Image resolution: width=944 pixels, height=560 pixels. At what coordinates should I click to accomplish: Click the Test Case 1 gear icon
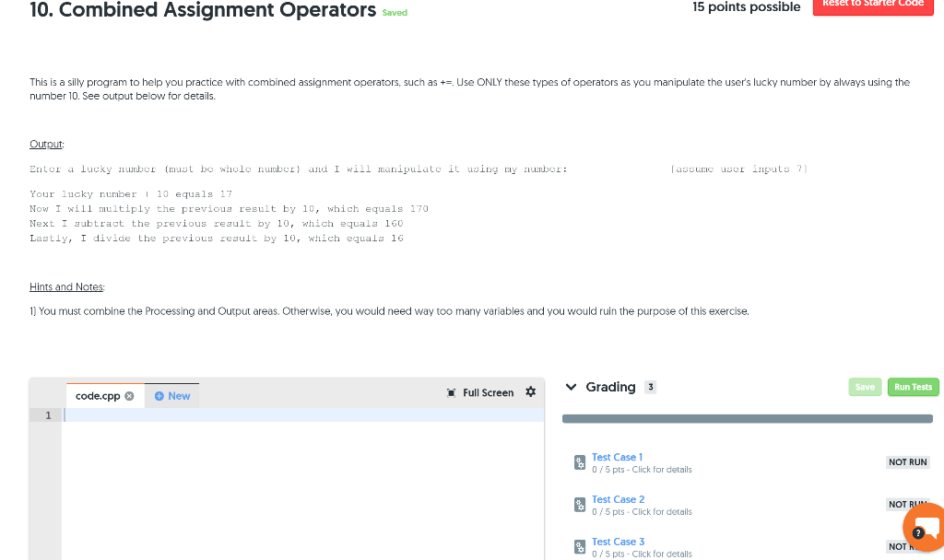click(x=580, y=462)
